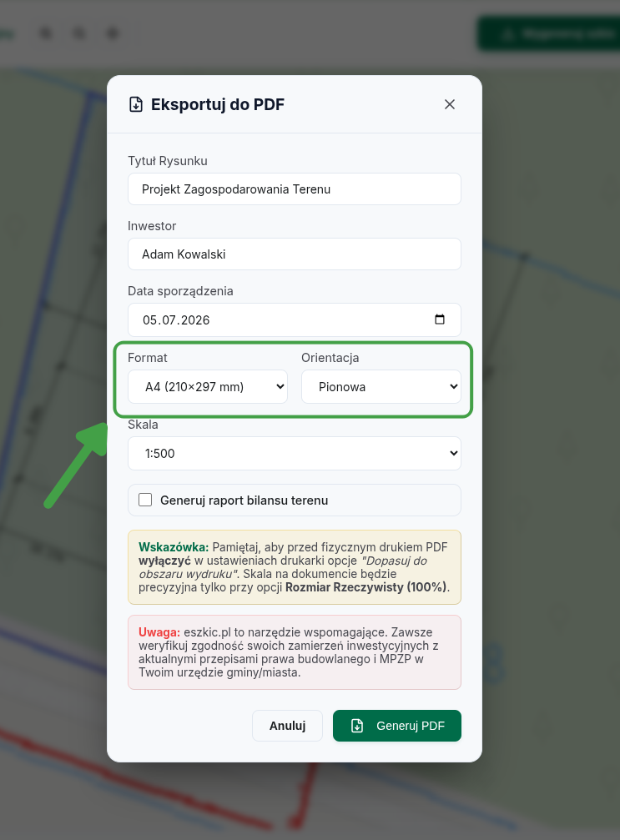This screenshot has width=620, height=840.
Task: Click the blurred green button in background toolbar
Action: point(549,33)
